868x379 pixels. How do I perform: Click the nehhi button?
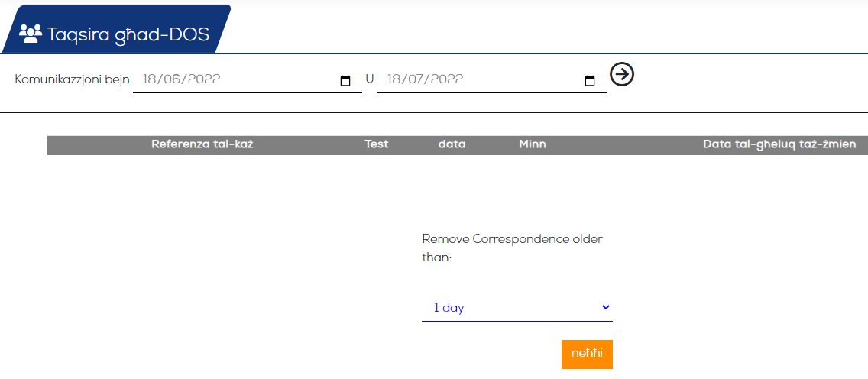coord(587,354)
